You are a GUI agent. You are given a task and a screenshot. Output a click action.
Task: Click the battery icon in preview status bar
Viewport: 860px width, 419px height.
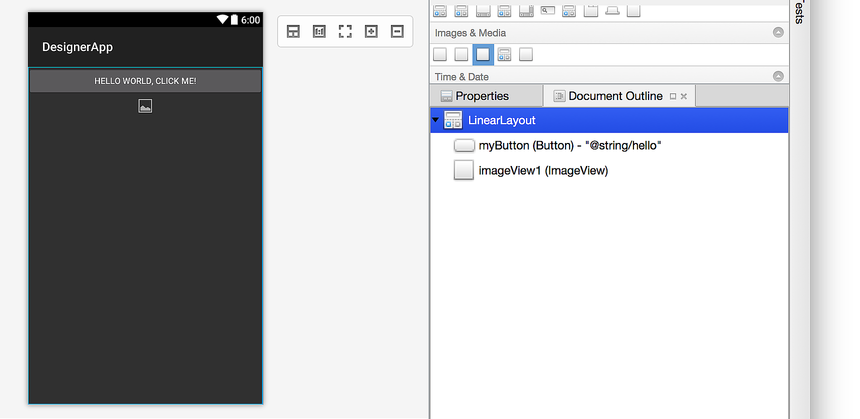tap(234, 20)
